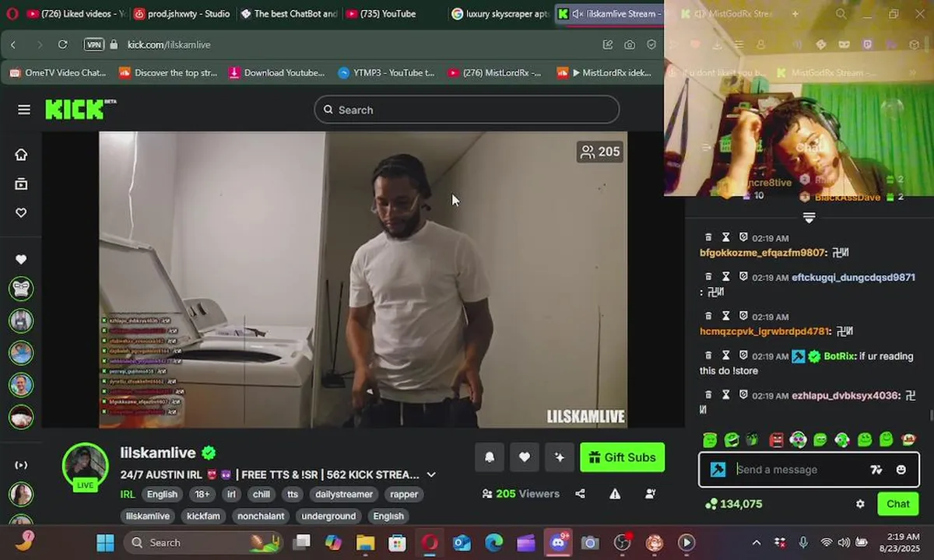Open the Discord icon in the taskbar
Screen dimensions: 934x560
(558, 542)
